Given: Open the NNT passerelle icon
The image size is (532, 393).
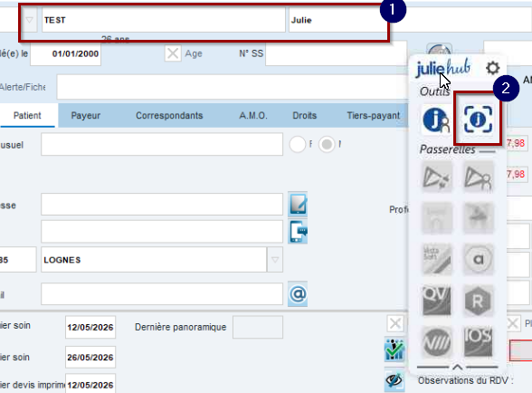Looking at the screenshot, I should pyautogui.click(x=437, y=341).
